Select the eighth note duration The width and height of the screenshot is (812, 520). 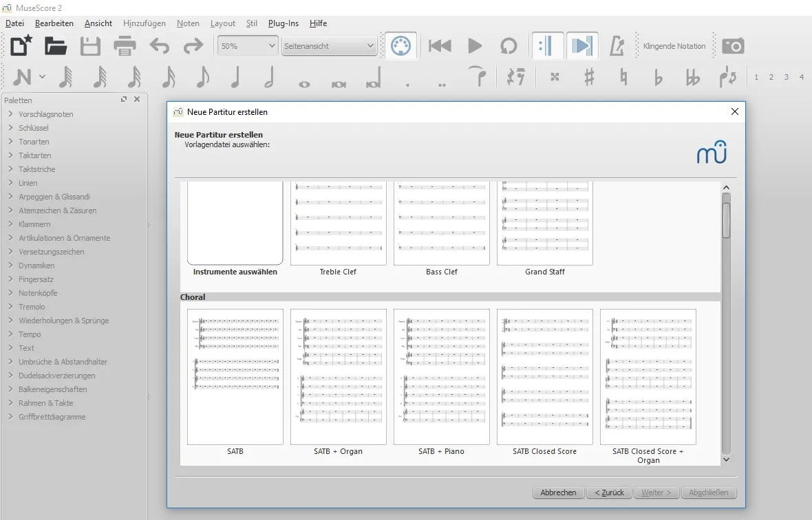click(x=202, y=78)
